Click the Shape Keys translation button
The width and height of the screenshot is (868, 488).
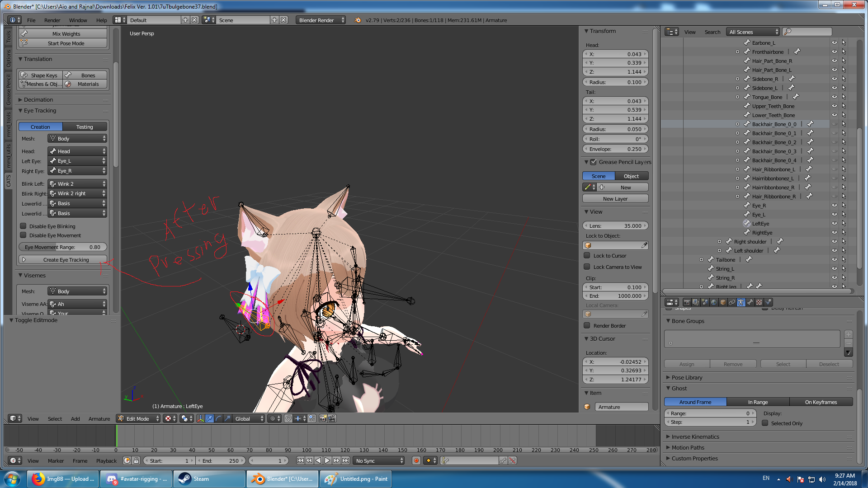[x=41, y=75]
